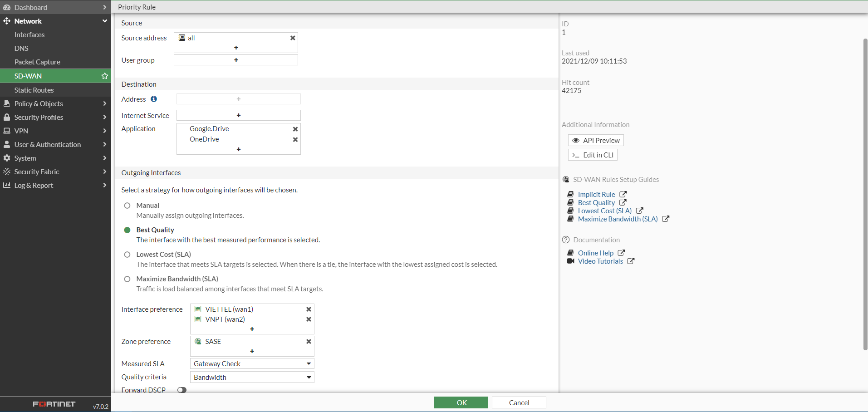
Task: Add an Internet Service entry
Action: pos(239,115)
